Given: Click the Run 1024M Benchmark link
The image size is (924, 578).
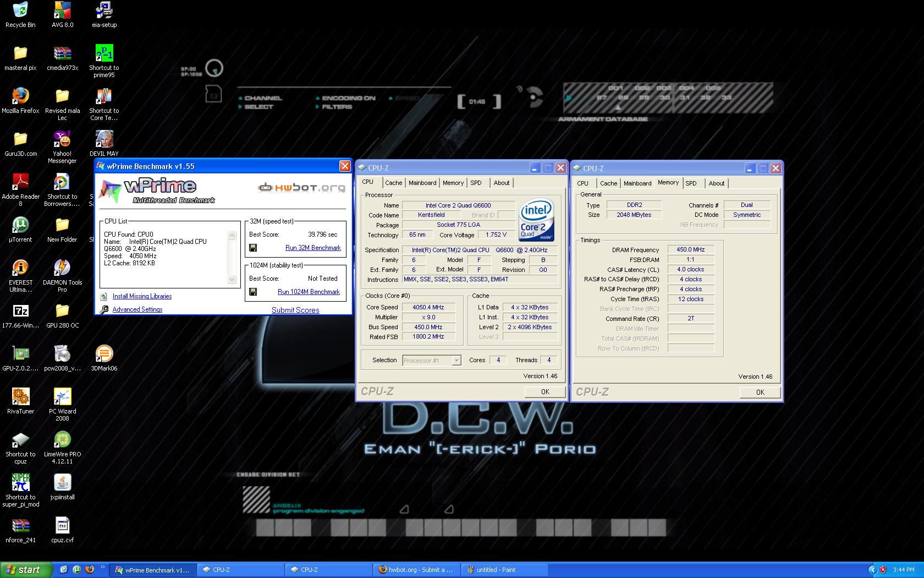Looking at the screenshot, I should (x=309, y=292).
